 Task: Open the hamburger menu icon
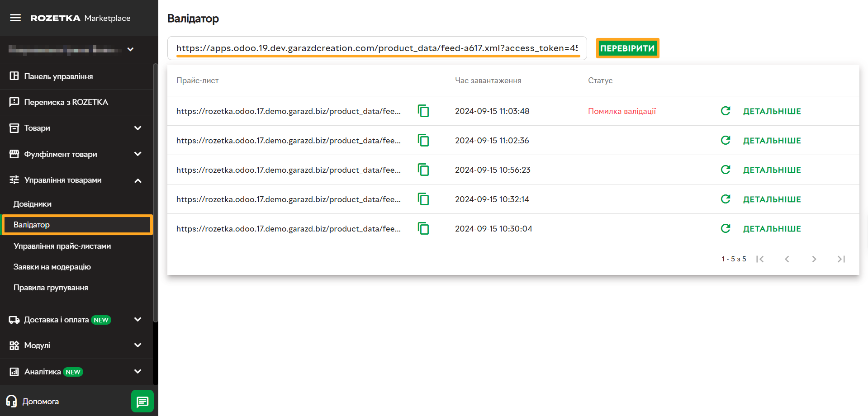pos(15,18)
